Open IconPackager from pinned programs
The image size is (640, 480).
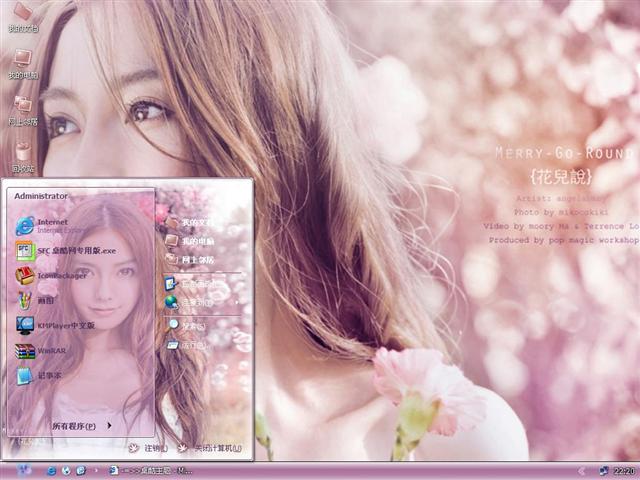pos(62,275)
